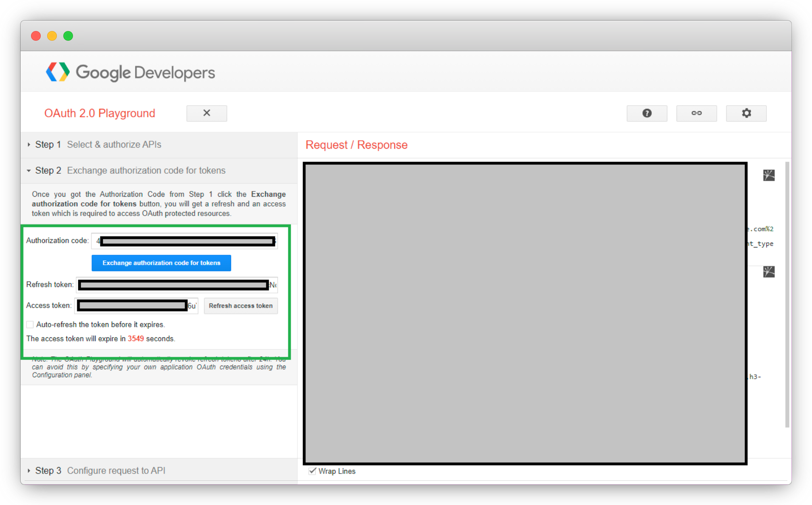Expand Step 3 Configure request to API
Screen dimensions: 812x505
[x=159, y=470]
